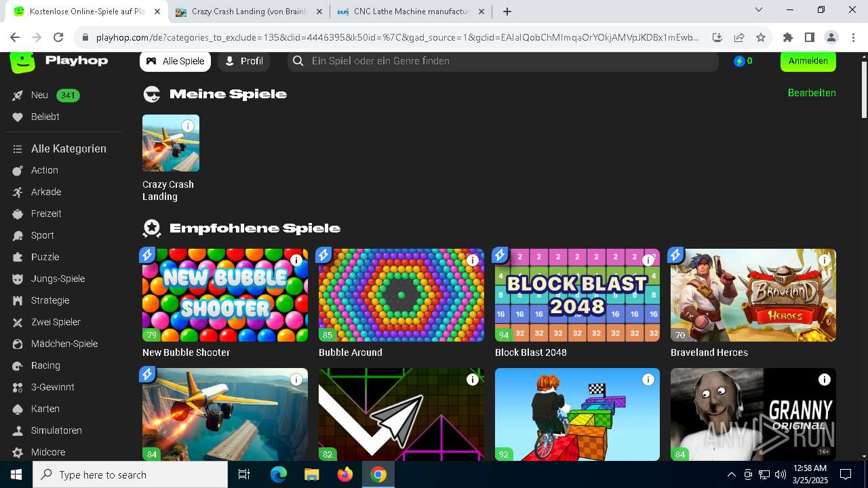Image resolution: width=868 pixels, height=488 pixels.
Task: Open the Braveland Heroes title link
Action: tap(709, 352)
